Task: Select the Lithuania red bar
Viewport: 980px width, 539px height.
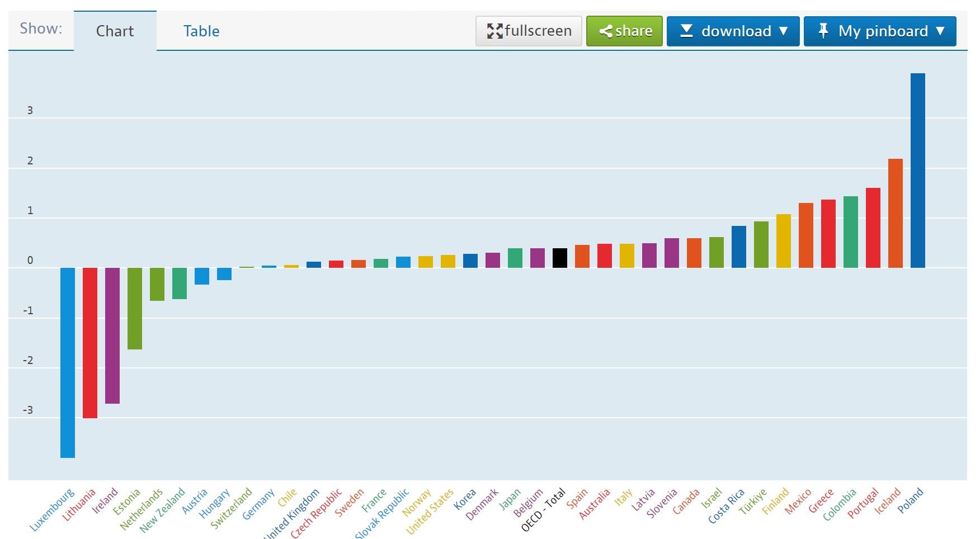Action: (x=90, y=343)
